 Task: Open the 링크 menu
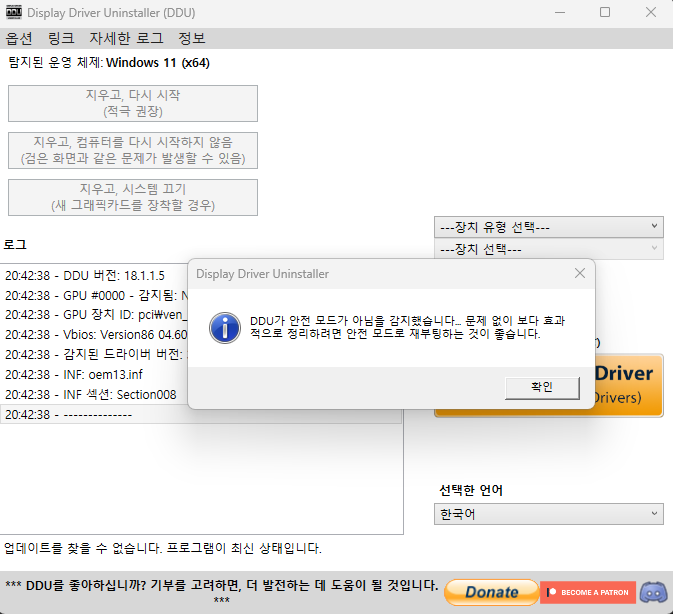click(61, 38)
